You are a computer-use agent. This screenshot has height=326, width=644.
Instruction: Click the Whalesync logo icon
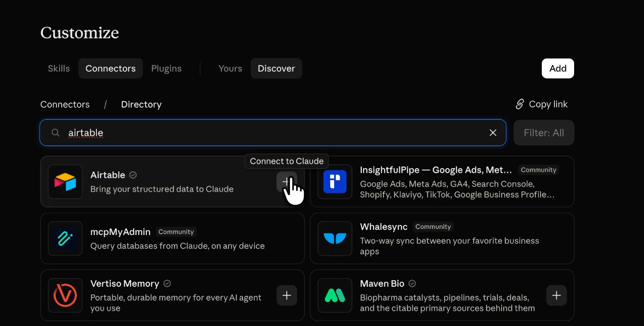(335, 238)
